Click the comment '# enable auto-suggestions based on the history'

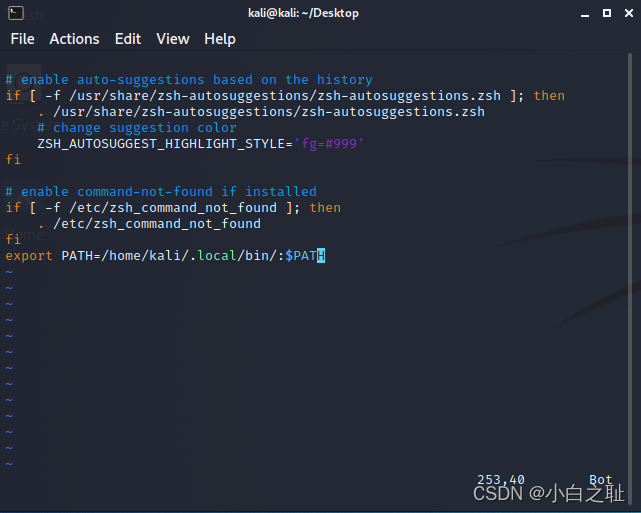189,80
